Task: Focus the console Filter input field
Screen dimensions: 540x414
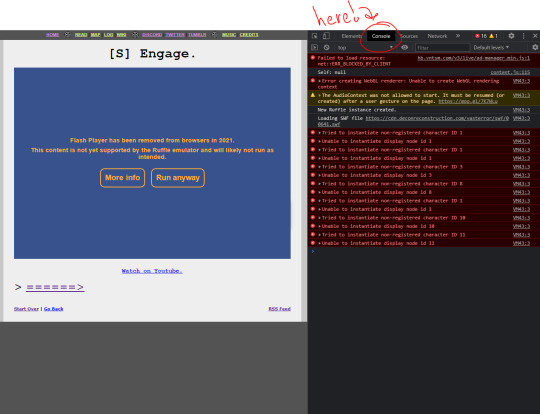Action: pyautogui.click(x=442, y=48)
